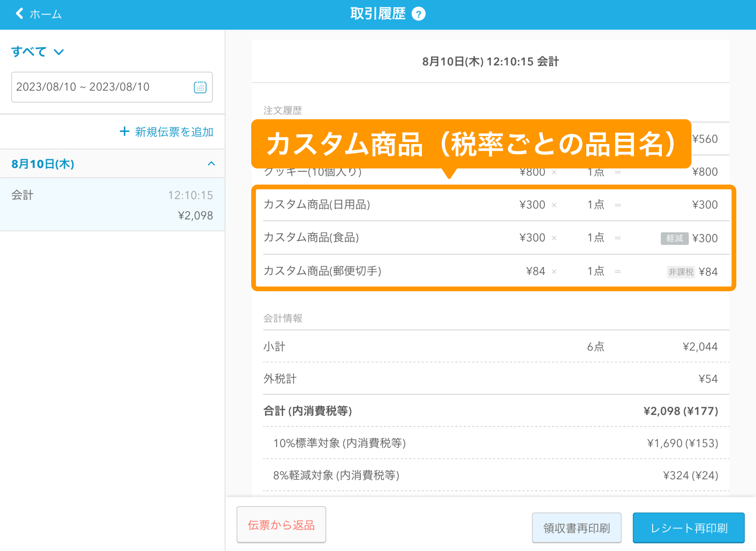This screenshot has width=756, height=551.
Task: Open the calendar date picker icon
Action: pos(200,87)
